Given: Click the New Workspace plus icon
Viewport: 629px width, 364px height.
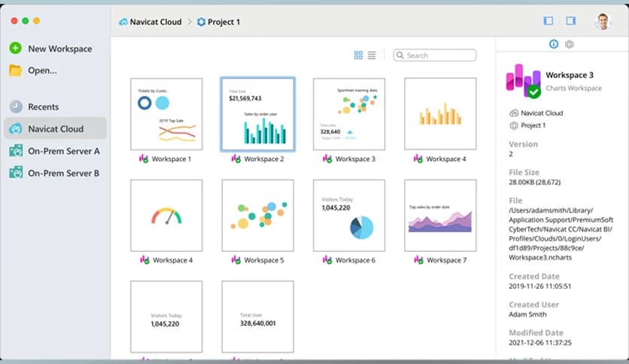Looking at the screenshot, I should pos(15,48).
